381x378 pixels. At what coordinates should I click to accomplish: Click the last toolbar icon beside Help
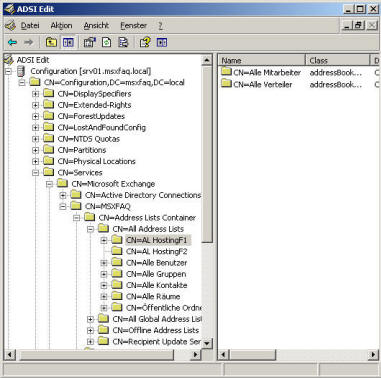162,42
